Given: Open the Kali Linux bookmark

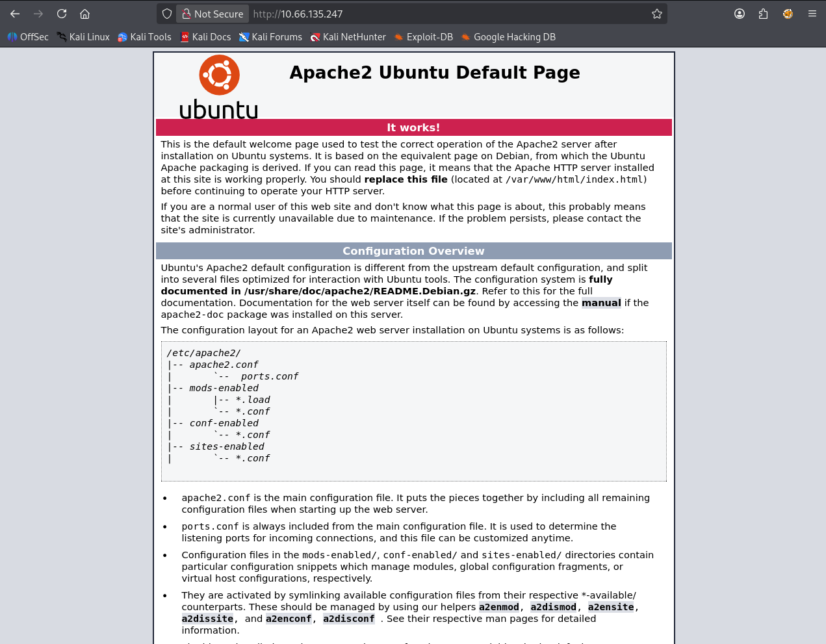Looking at the screenshot, I should click(x=83, y=37).
